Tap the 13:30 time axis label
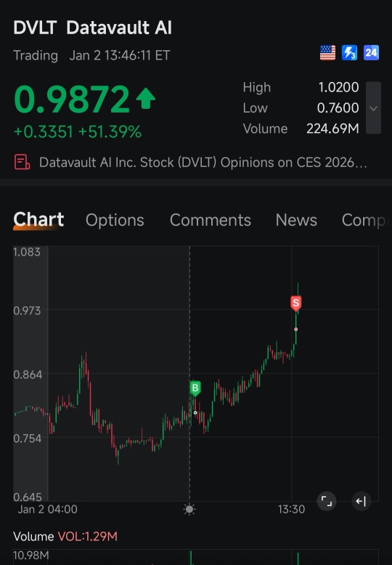This screenshot has width=392, height=565. [291, 509]
